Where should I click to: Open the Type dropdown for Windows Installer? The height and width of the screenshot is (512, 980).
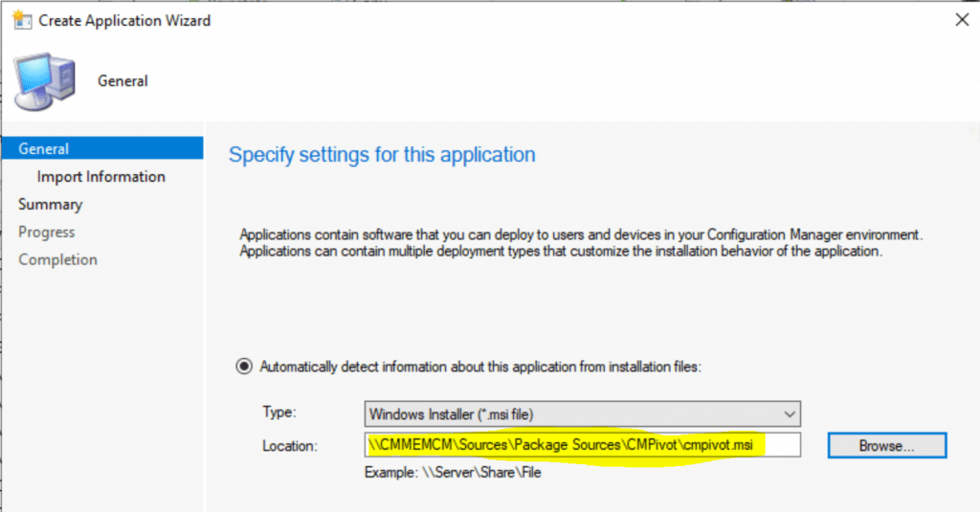tap(583, 413)
